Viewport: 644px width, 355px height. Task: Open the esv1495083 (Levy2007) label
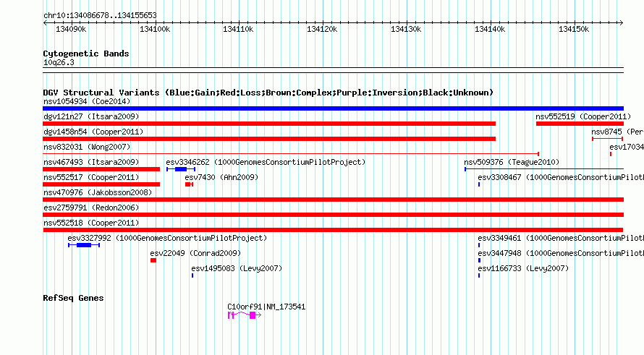coord(237,268)
